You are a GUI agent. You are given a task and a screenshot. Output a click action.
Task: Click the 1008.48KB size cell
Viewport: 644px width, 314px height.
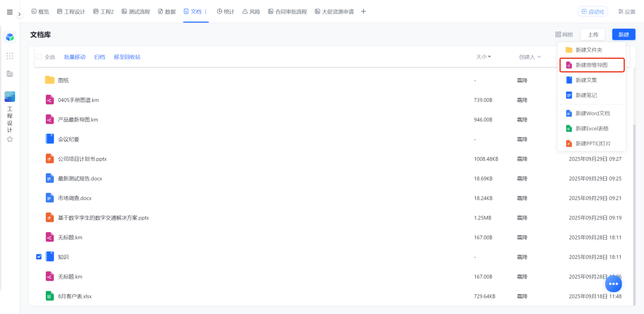click(486, 159)
